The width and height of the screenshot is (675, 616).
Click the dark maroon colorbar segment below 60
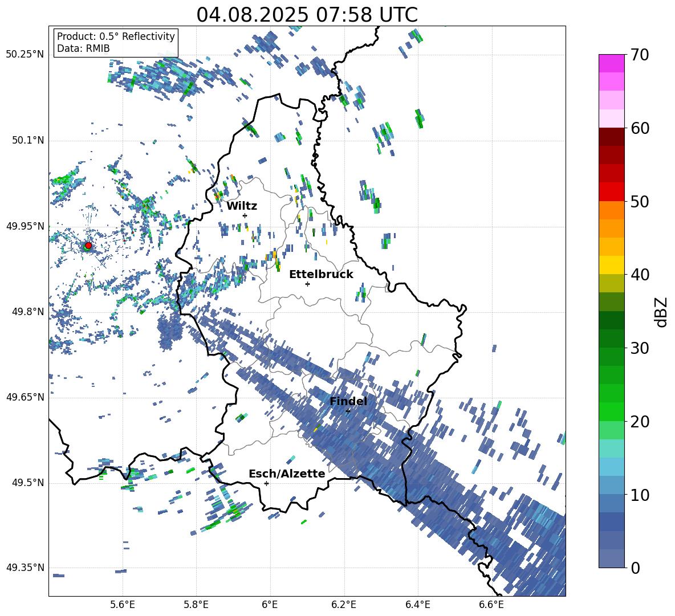[x=611, y=137]
